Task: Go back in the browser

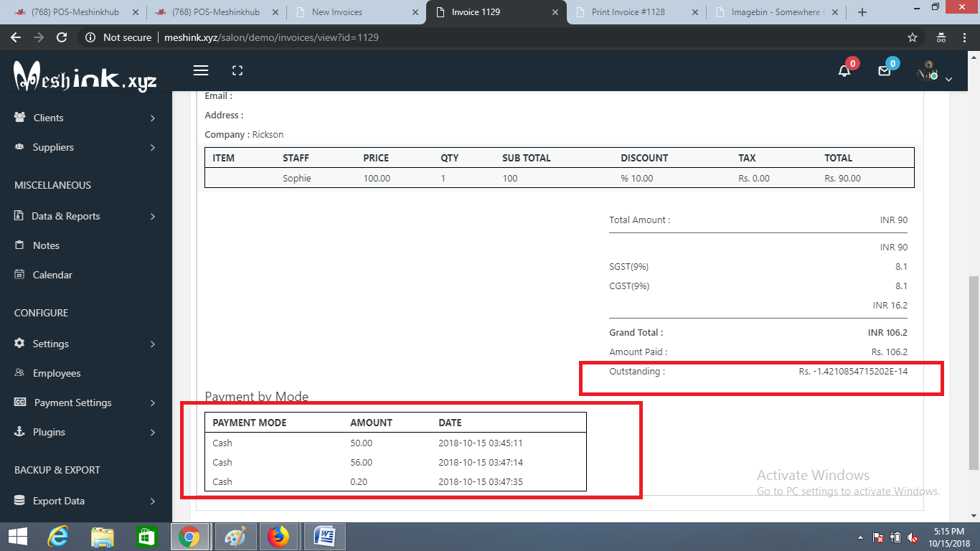Action: (16, 37)
